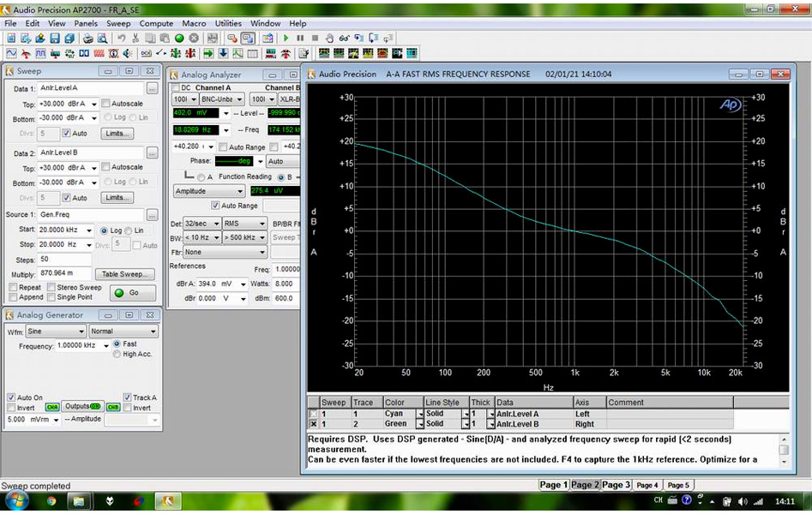812x514 pixels.
Task: Switch to the Page 3 tab
Action: (x=616, y=485)
